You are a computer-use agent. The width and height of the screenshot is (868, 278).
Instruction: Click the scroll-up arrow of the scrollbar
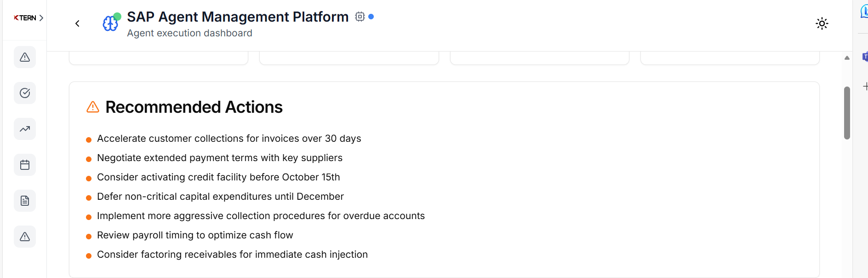tap(847, 58)
